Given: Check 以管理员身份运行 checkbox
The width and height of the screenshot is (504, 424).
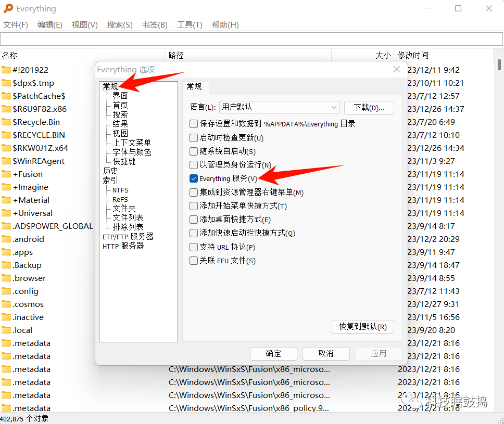Looking at the screenshot, I should tap(194, 165).
